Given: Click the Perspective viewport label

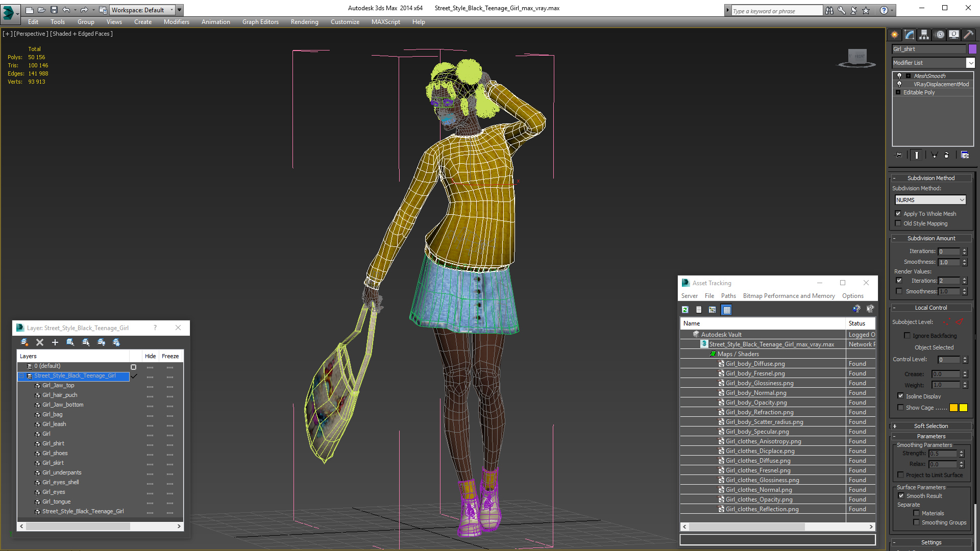Looking at the screenshot, I should coord(31,34).
